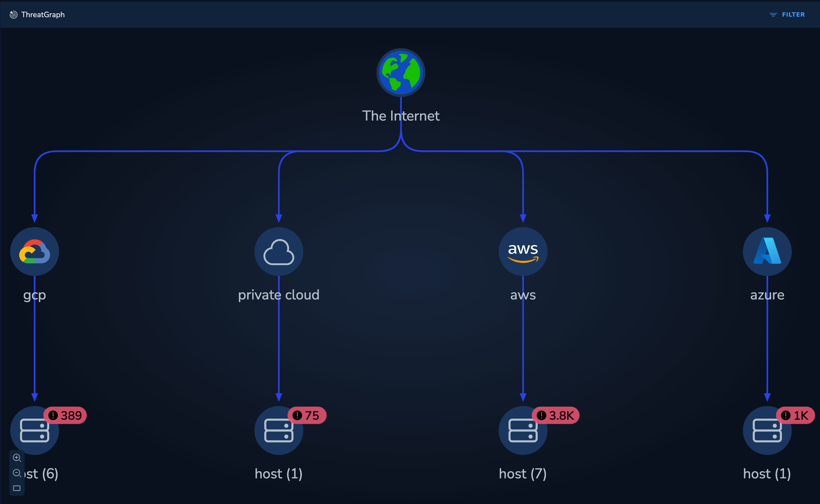Select the gcp cloud node
Viewport: 820px width, 504px height.
[35, 252]
